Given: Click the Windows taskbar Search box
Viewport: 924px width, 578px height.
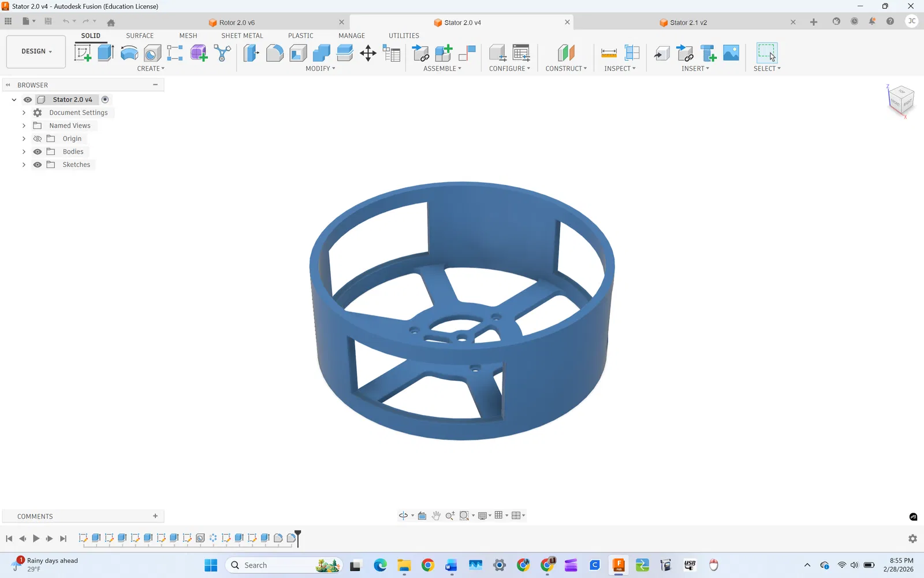Looking at the screenshot, I should pyautogui.click(x=284, y=565).
